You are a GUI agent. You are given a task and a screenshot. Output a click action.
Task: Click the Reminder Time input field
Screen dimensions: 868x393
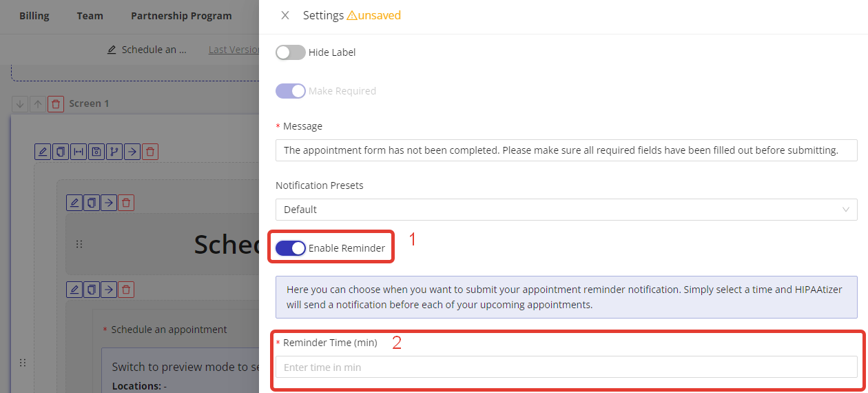pyautogui.click(x=566, y=367)
